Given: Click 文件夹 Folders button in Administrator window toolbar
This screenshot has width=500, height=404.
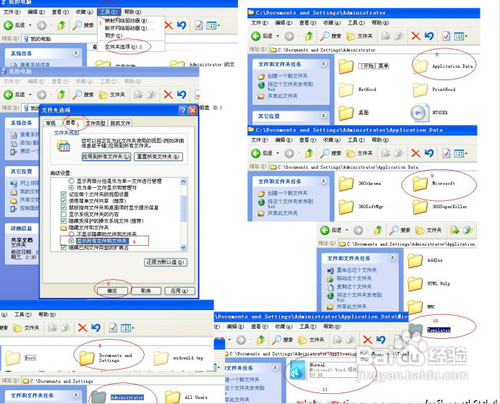Looking at the screenshot, I should pos(359,36).
